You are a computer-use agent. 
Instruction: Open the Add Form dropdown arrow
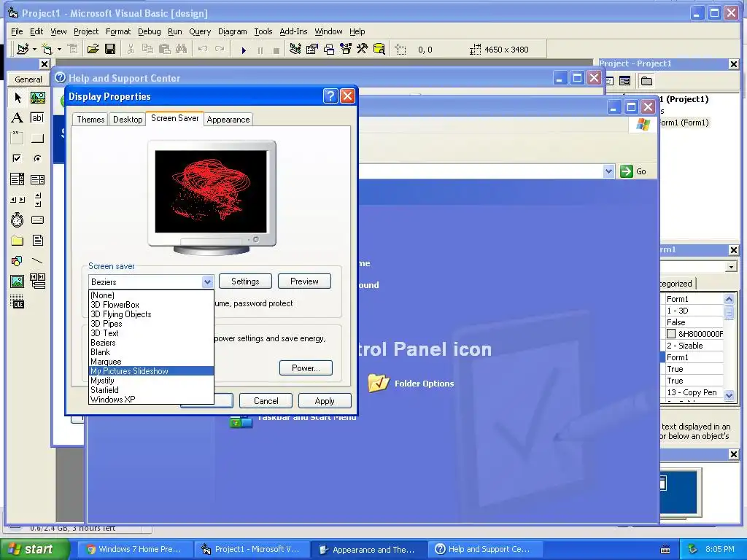[x=59, y=49]
